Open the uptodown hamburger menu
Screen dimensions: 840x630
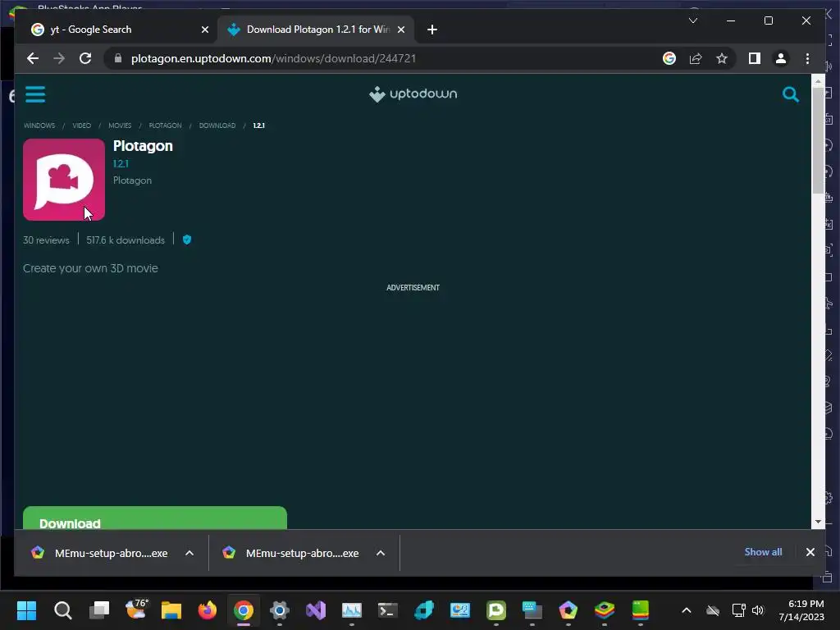click(x=35, y=94)
